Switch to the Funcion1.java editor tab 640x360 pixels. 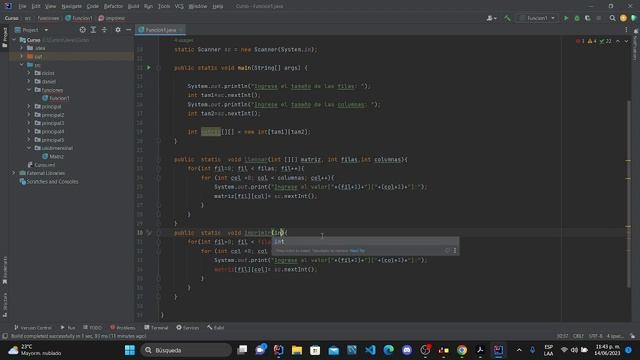160,30
